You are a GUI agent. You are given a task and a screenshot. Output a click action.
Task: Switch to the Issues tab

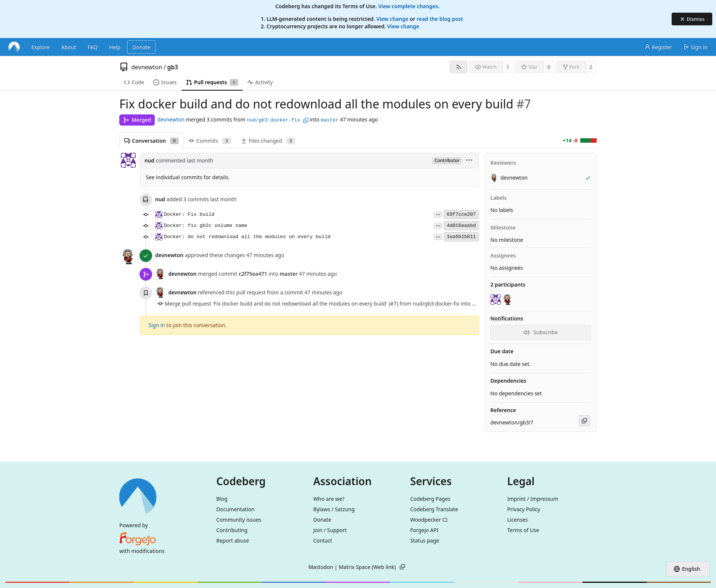click(x=165, y=82)
